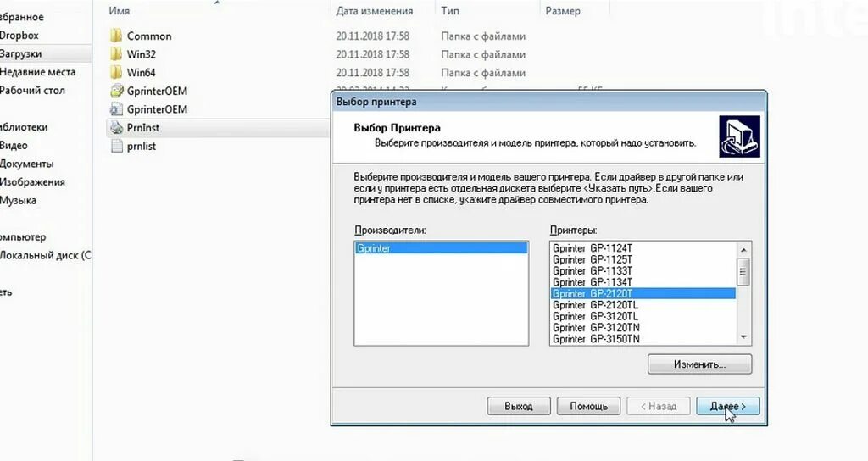Select first GprinterOEM file icon with green disk

click(x=116, y=91)
